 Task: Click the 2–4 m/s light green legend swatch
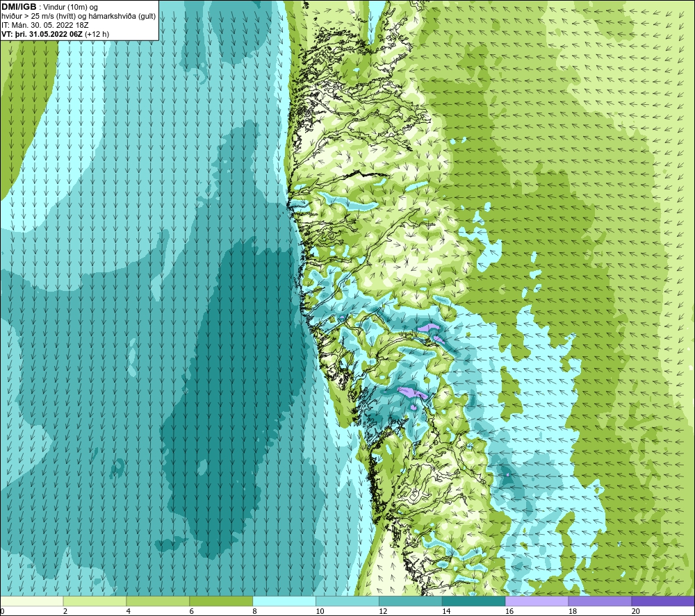[95, 601]
